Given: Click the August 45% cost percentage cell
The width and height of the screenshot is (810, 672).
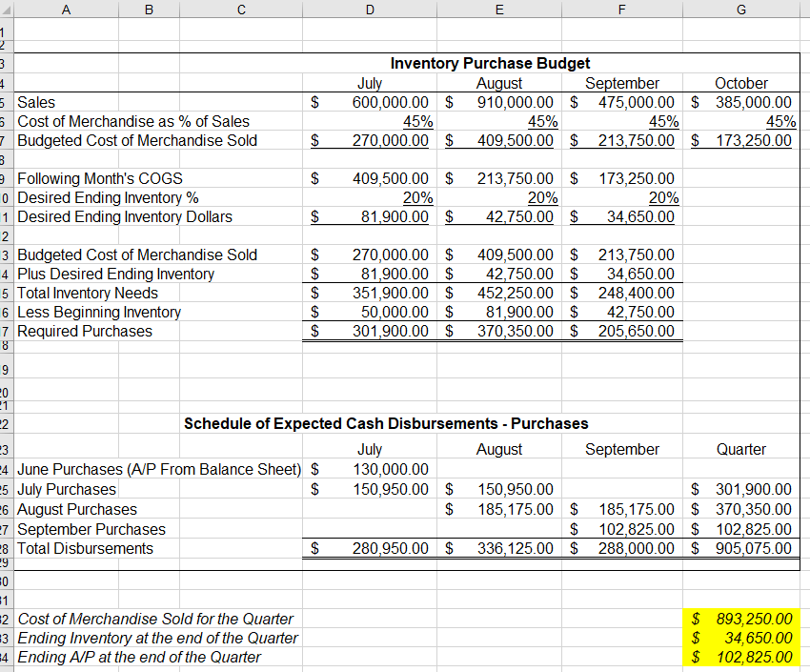Looking at the screenshot, I should click(x=499, y=121).
